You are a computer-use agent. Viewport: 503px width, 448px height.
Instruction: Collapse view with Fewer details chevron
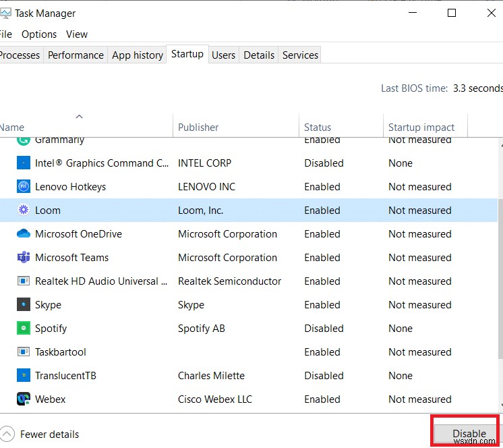coord(7,434)
